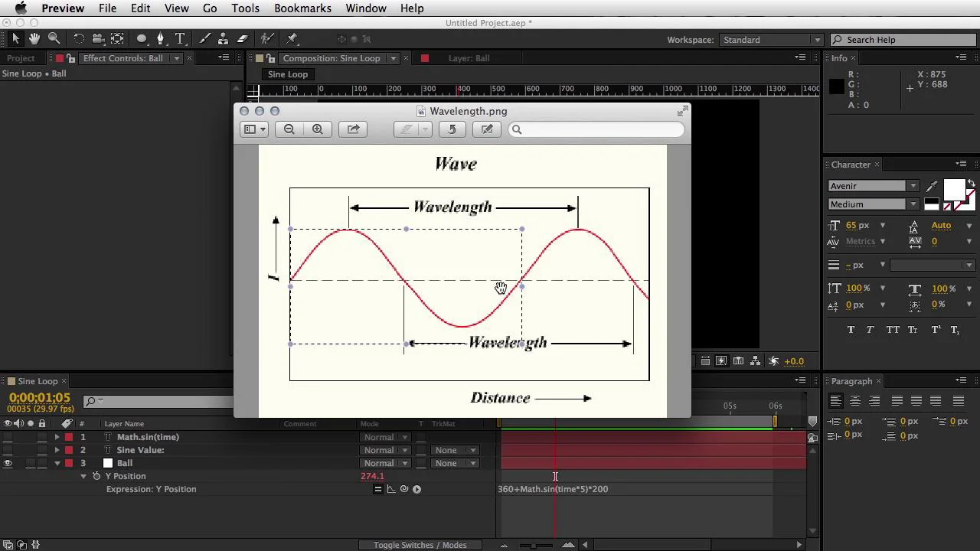The height and width of the screenshot is (551, 980).
Task: Toggle Faux Italic in Character panel
Action: [x=870, y=330]
